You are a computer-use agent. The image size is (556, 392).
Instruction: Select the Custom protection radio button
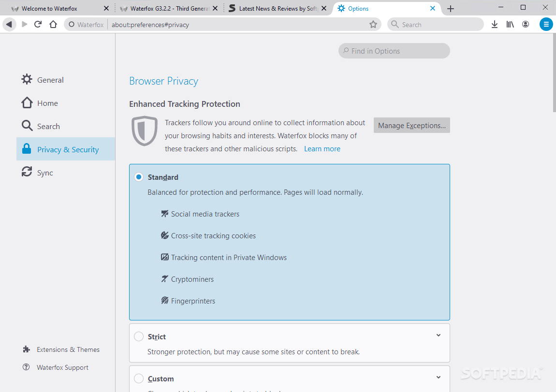point(139,378)
